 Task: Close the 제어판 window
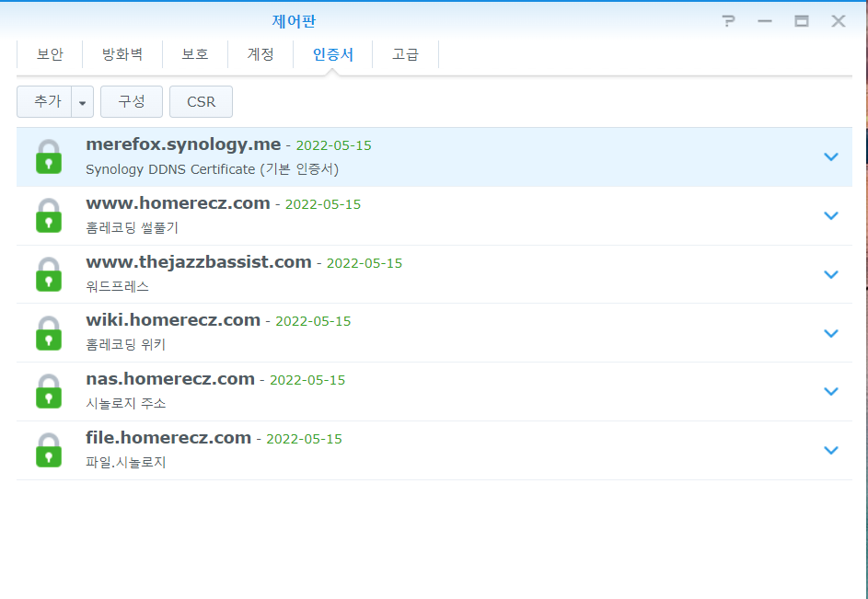839,21
